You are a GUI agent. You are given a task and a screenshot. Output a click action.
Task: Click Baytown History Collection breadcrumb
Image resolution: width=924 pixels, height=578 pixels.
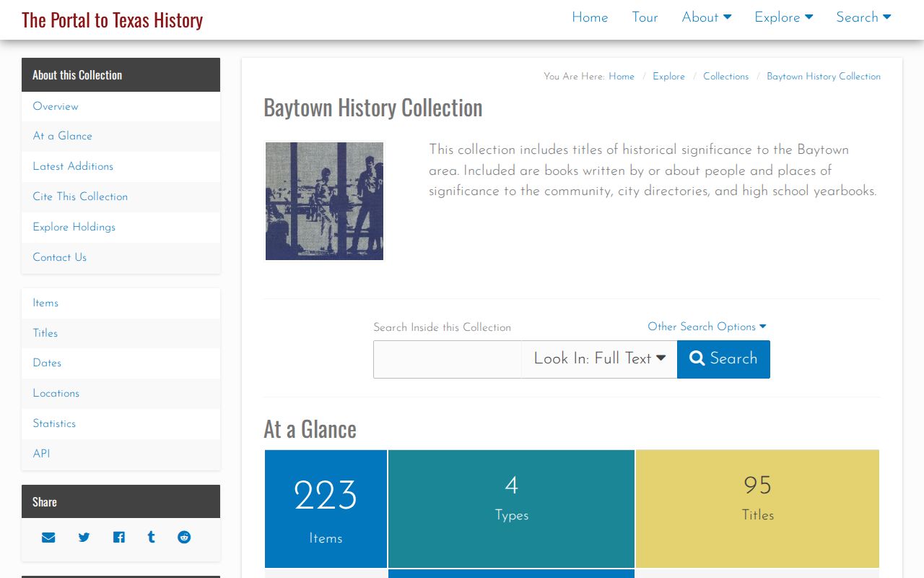[824, 77]
